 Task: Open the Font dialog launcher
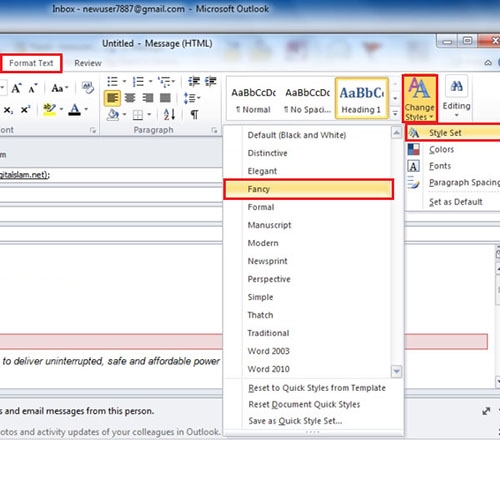pos(93,130)
